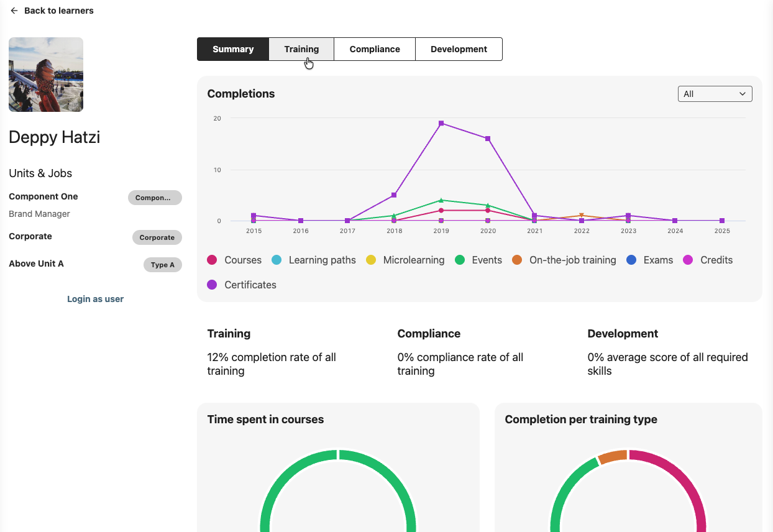Toggle On-the-job training legend item
Screen dimensions: 773x532
click(x=564, y=260)
